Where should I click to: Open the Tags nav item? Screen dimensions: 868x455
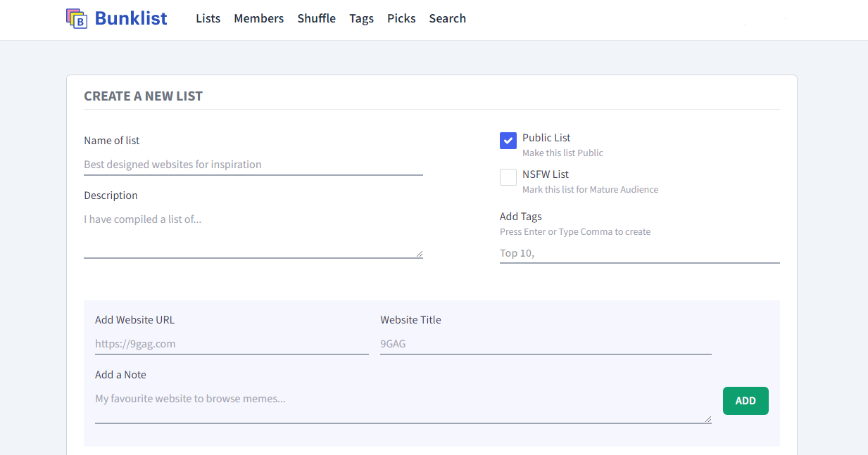tap(362, 18)
